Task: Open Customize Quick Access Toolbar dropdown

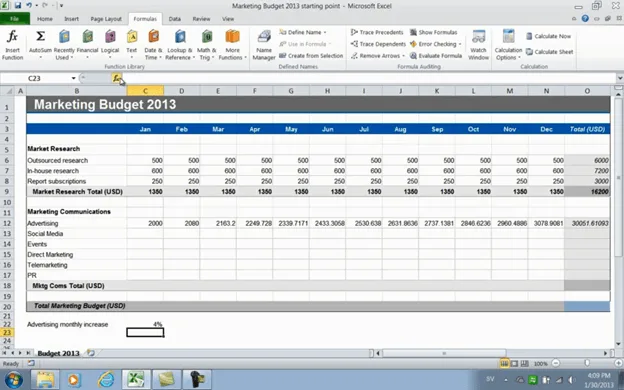Action: [x=61, y=6]
